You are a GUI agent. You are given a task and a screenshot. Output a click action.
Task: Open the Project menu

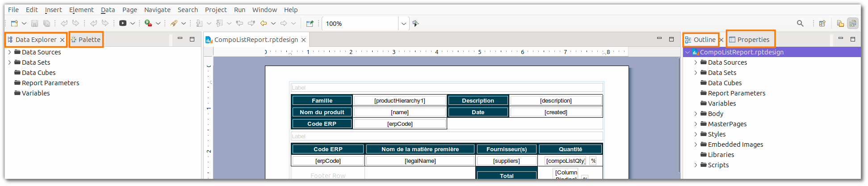216,10
